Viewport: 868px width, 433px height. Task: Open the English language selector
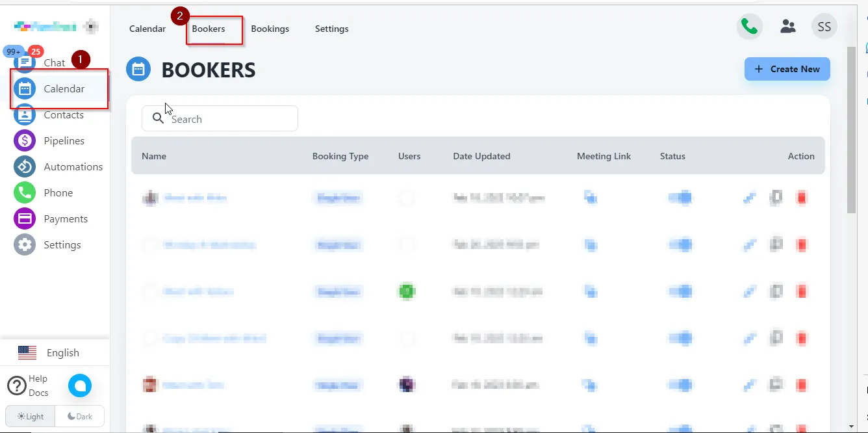[49, 353]
